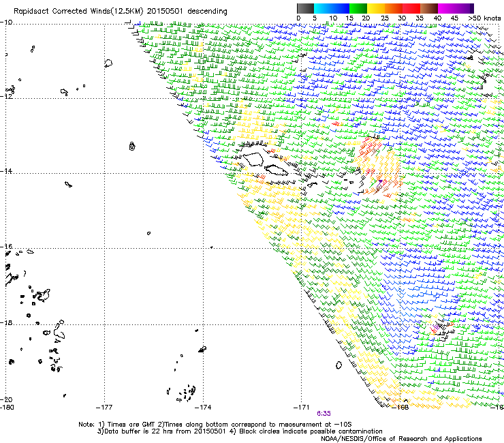This screenshot has height=443, width=504.
Task: Click the -14 latitude axis label
Action: coord(6,171)
